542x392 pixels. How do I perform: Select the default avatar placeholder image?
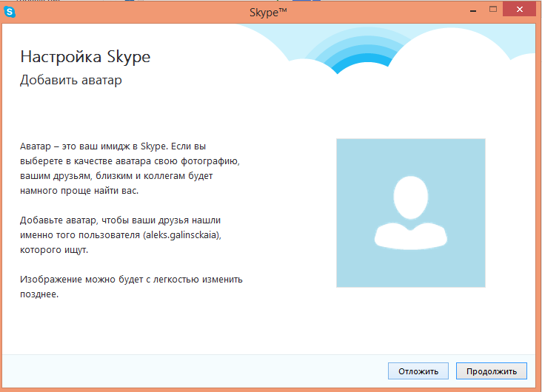coord(411,213)
